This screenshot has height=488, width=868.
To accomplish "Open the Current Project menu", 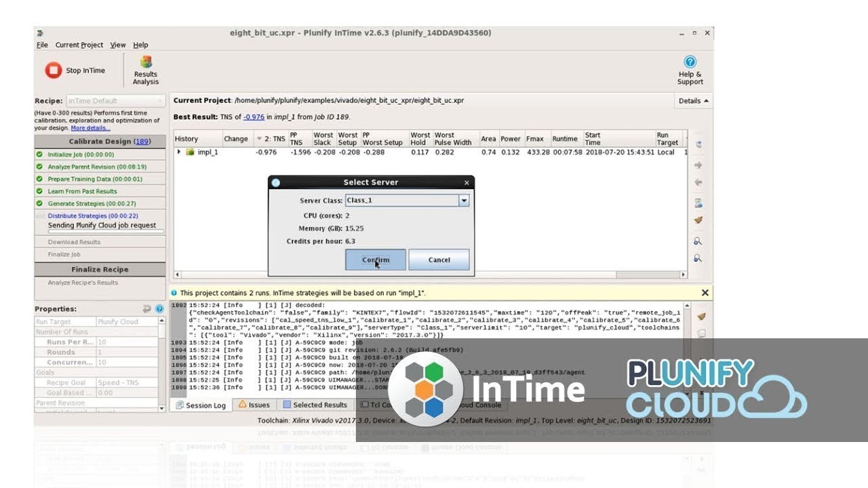I will (79, 45).
